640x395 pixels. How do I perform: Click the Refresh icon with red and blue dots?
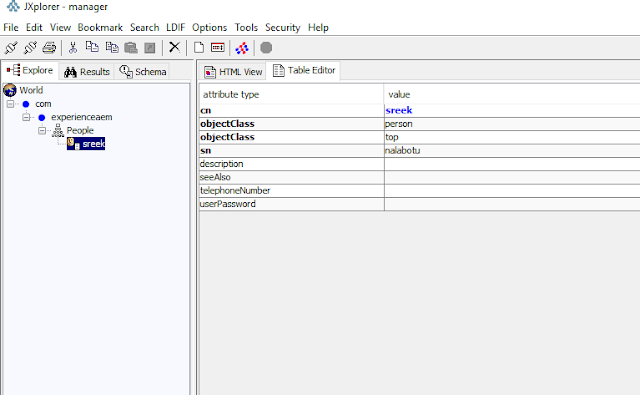tap(242, 48)
